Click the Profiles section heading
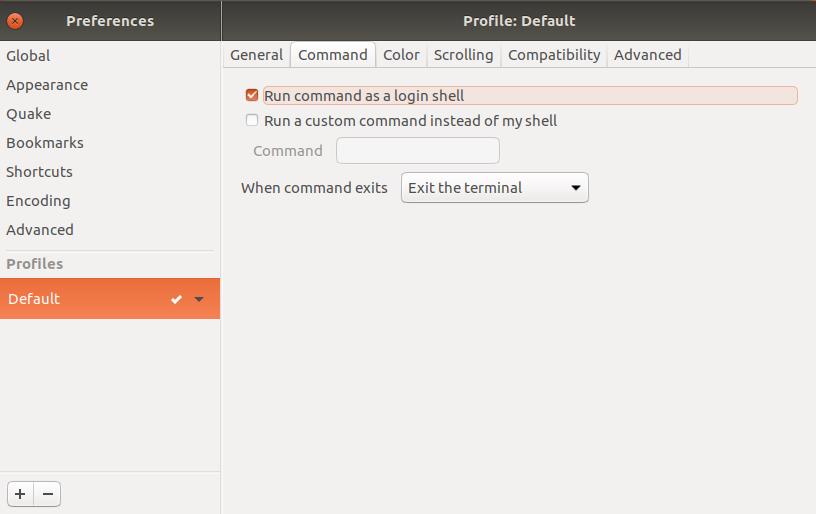This screenshot has height=514, width=816. pos(34,264)
